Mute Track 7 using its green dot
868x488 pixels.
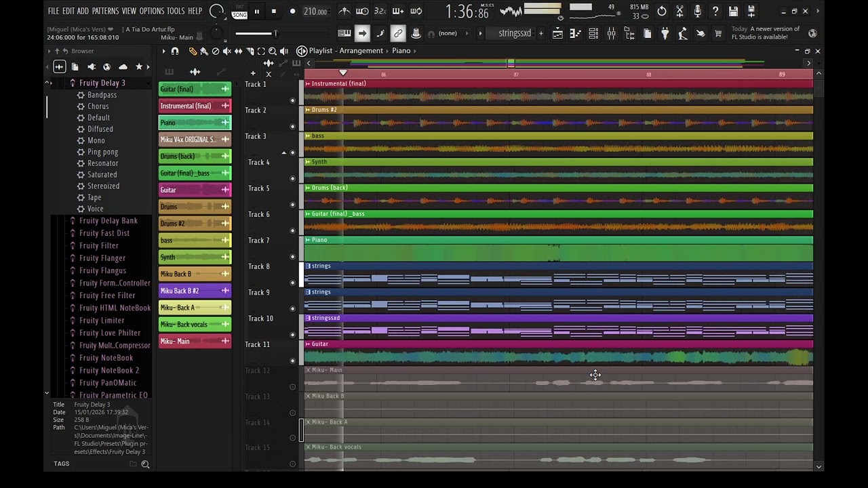293,256
